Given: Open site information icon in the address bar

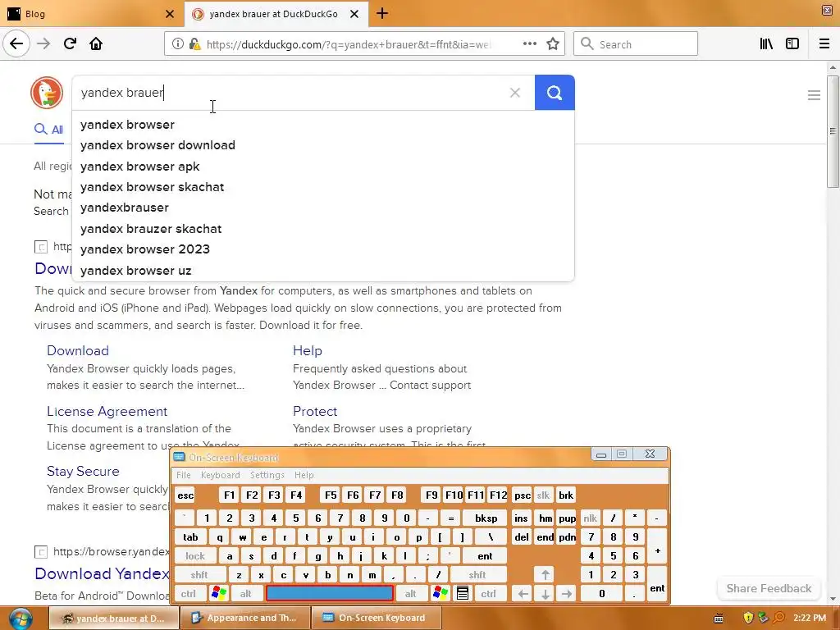Looking at the screenshot, I should coord(177,44).
